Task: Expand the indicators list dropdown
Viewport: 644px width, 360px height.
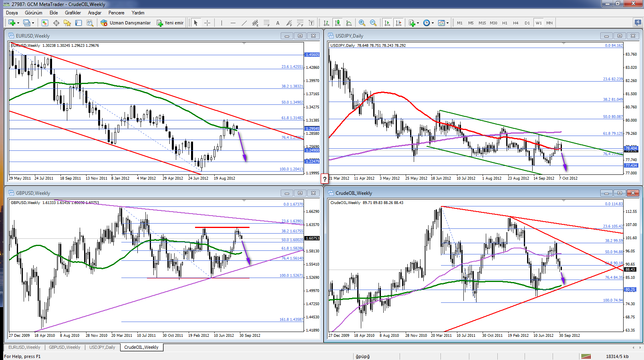Action: (x=418, y=23)
